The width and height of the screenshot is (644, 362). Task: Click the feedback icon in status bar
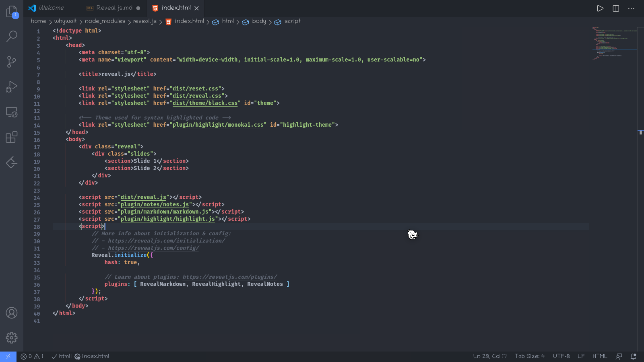[x=619, y=356]
